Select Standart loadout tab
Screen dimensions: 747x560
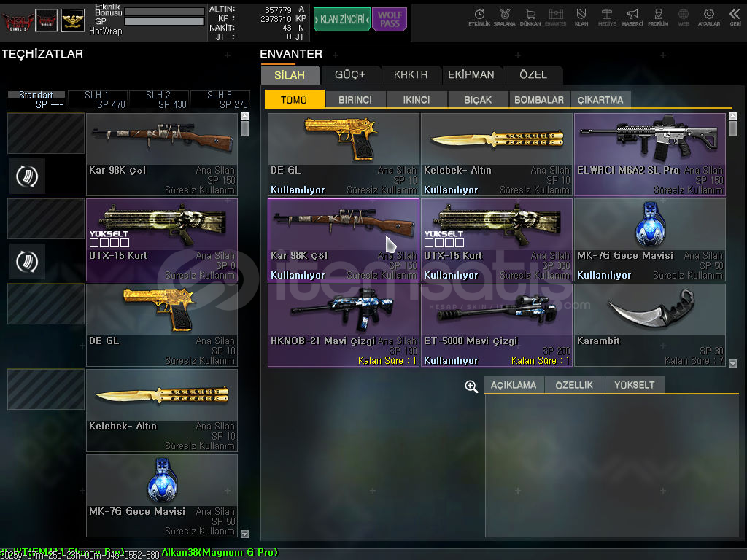point(36,99)
